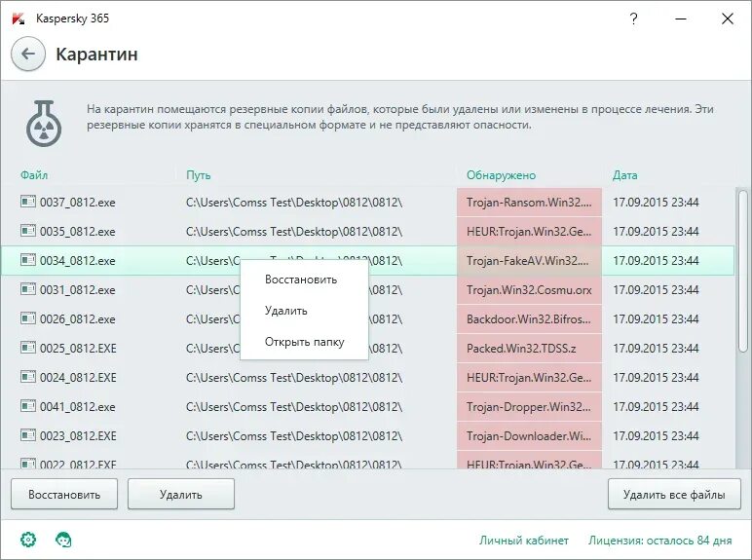Click file icon next to 0026_0812.exe

27,319
